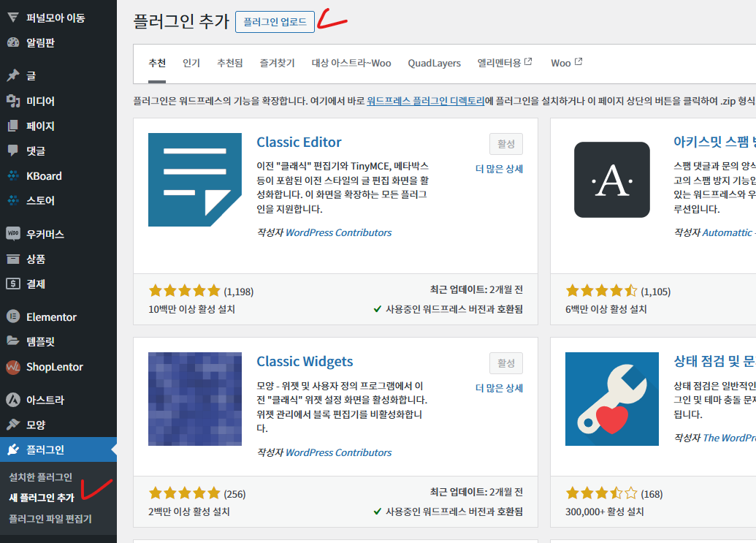Screen dimensions: 756x543
Task: Click the funnel icon beside 퍼널모아 이동
Action: pos(13,18)
